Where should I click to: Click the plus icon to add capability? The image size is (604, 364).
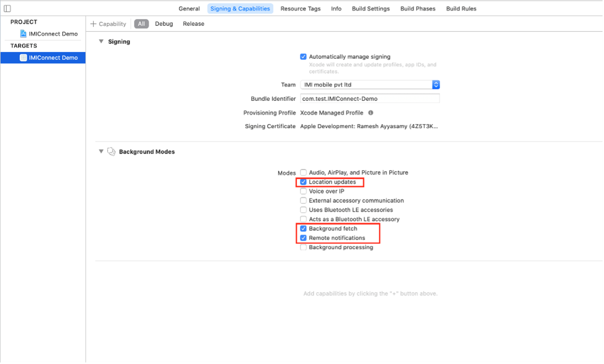pos(93,24)
